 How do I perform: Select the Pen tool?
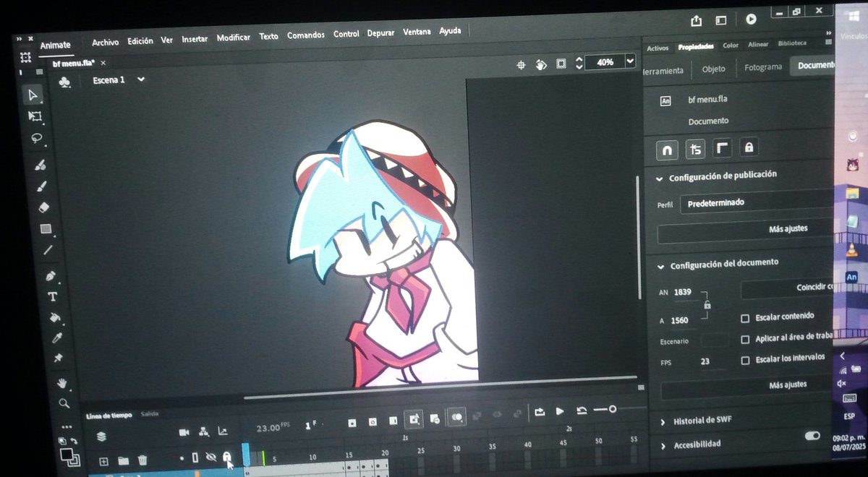click(x=51, y=276)
